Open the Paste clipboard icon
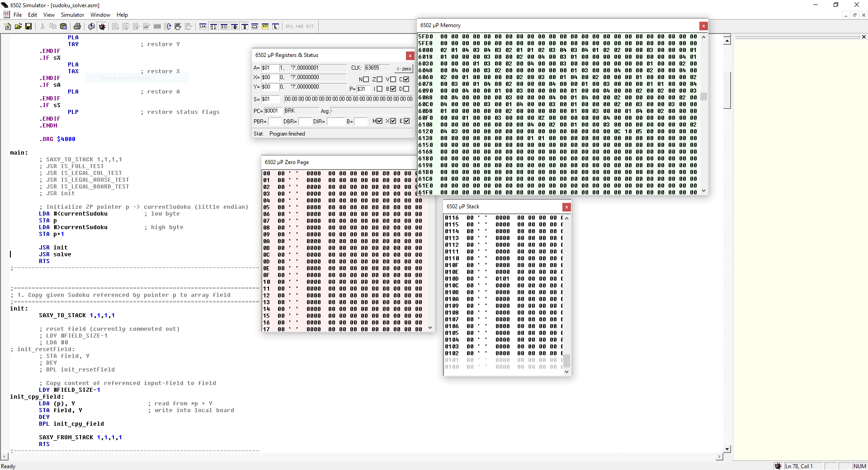The width and height of the screenshot is (868, 470). click(x=64, y=27)
